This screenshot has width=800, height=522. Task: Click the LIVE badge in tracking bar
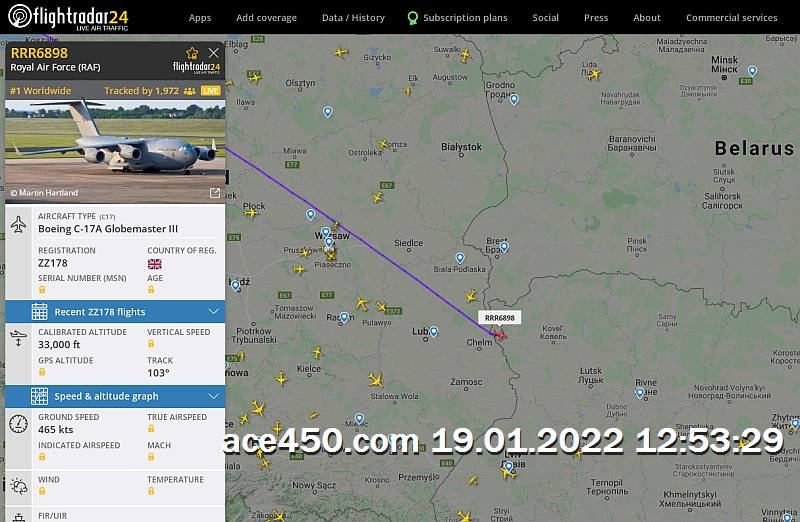pyautogui.click(x=211, y=91)
